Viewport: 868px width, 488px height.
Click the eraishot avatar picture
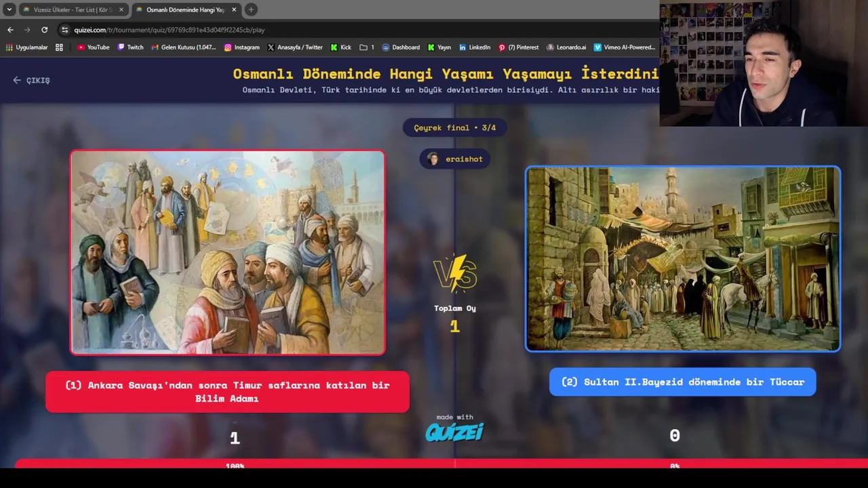point(433,159)
